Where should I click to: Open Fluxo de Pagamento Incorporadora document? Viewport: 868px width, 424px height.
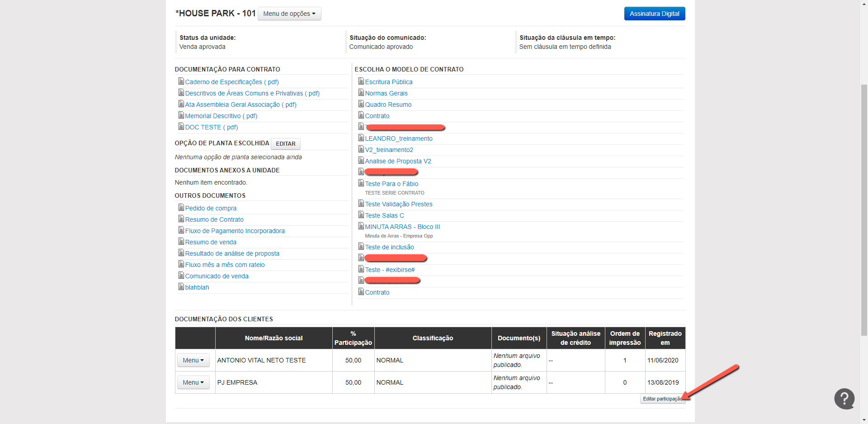235,231
